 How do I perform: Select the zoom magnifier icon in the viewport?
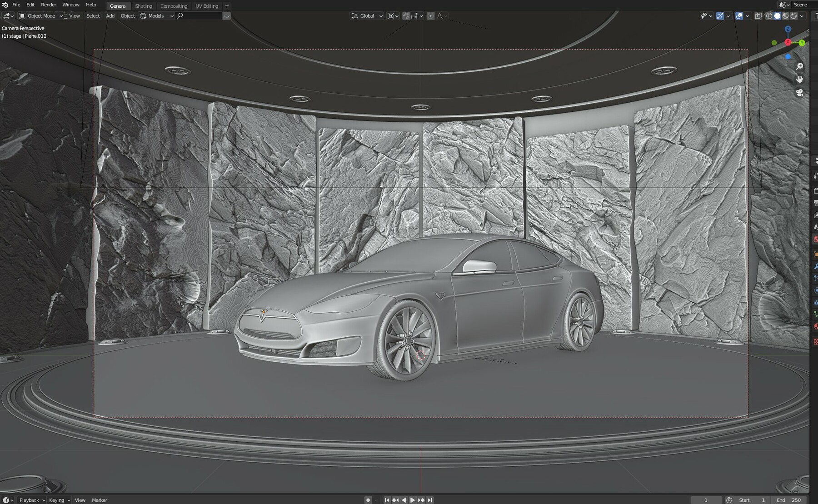tap(800, 66)
